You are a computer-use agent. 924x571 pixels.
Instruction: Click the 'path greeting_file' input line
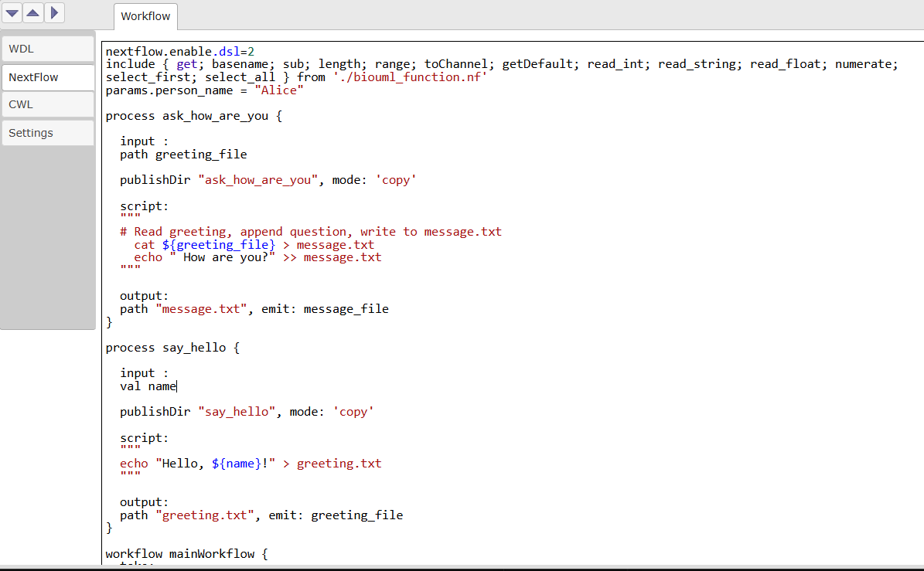point(183,155)
